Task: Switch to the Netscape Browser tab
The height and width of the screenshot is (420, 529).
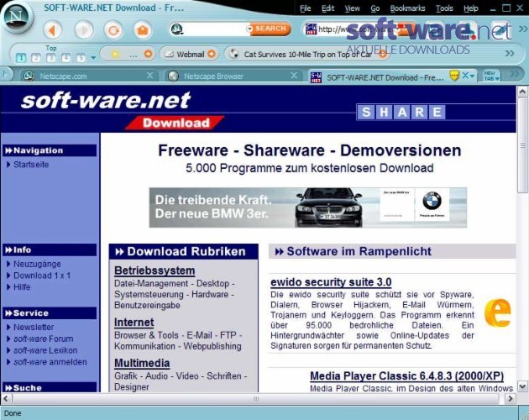Action: coord(213,76)
